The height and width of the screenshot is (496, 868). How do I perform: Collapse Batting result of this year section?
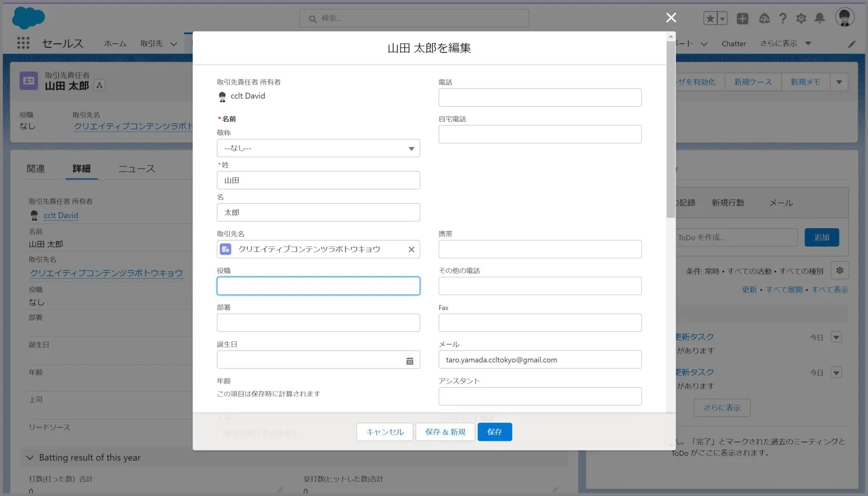tap(30, 458)
